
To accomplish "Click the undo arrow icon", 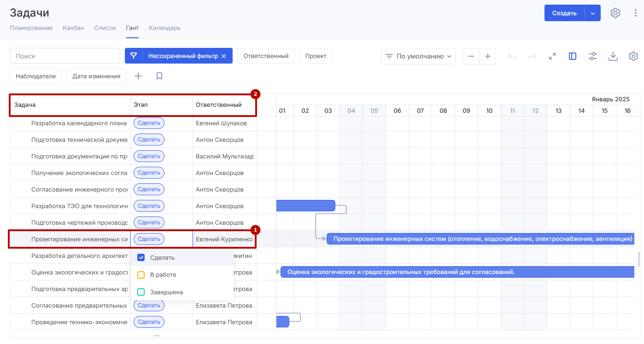I will click(512, 56).
